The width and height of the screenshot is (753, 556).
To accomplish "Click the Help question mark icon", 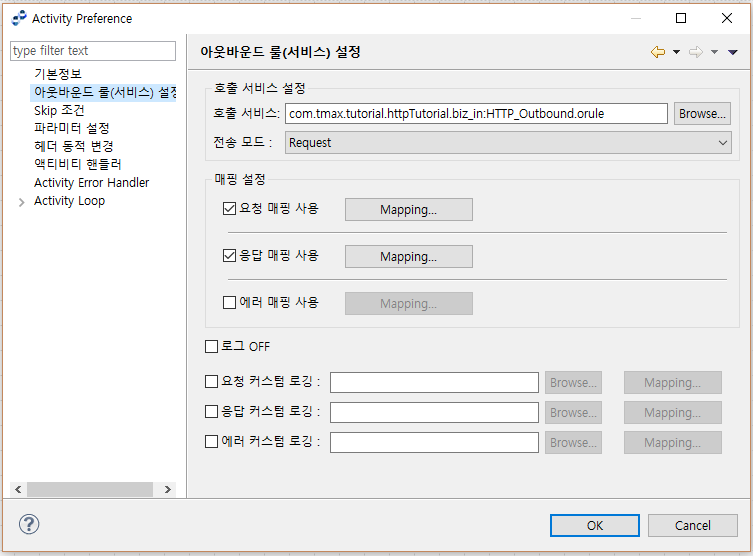I will pos(29,525).
